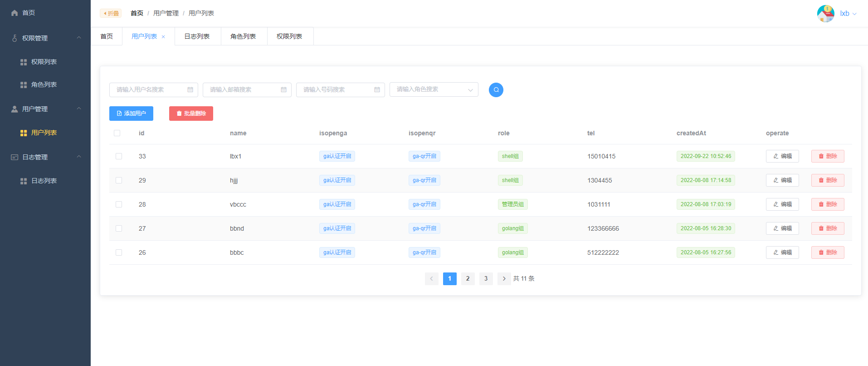Viewport: 868px width, 366px height.
Task: Click the 批量删除 button
Action: (191, 114)
